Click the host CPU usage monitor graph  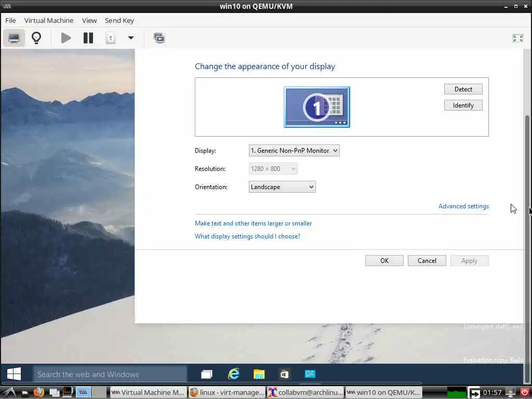click(456, 393)
